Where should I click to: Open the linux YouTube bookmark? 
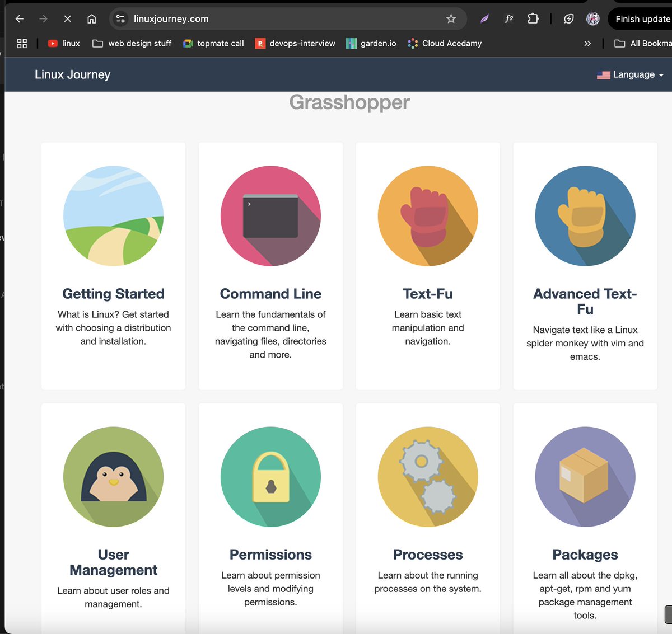(x=64, y=43)
